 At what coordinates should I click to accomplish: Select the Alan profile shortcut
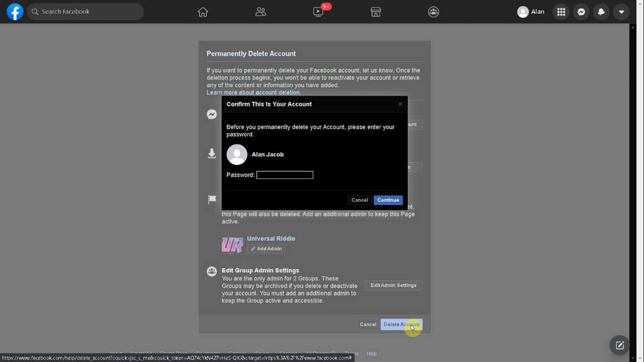click(530, 11)
